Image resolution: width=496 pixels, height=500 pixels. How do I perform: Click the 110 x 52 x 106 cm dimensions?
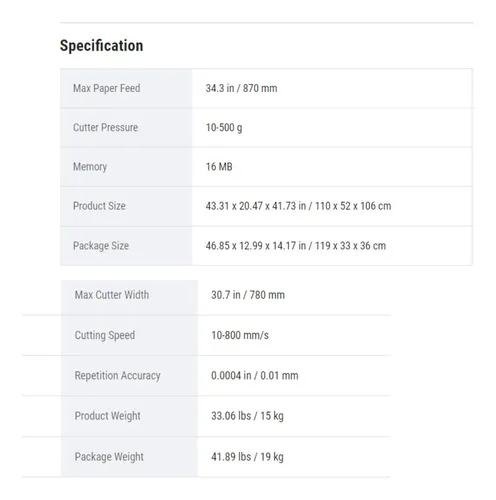click(x=353, y=206)
